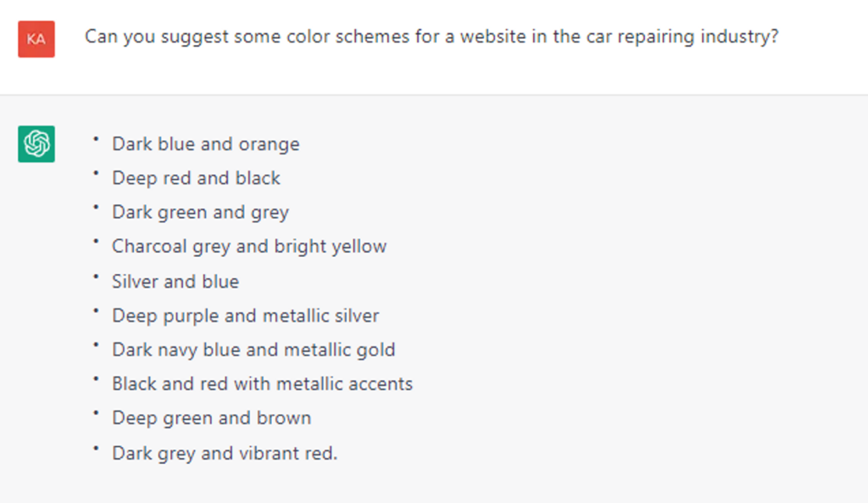Viewport: 868px width, 503px height.
Task: Click the bullet beside "Deep green and brown"
Action: [97, 413]
